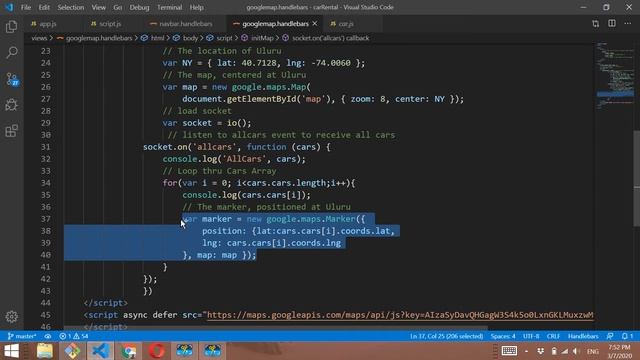Open the Debug menu
This screenshot has width=640, height=360.
(x=139, y=7)
